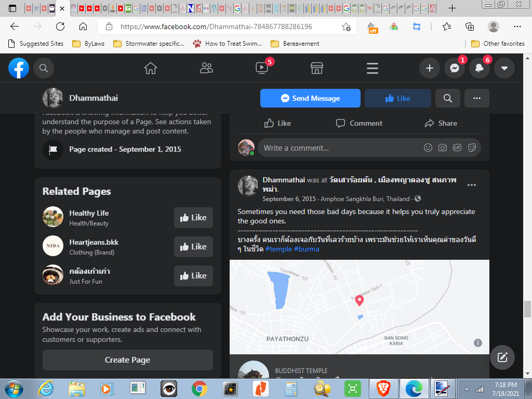Screen dimensions: 532x399
Task: Search within the Dhammathai page
Action: 448,98
